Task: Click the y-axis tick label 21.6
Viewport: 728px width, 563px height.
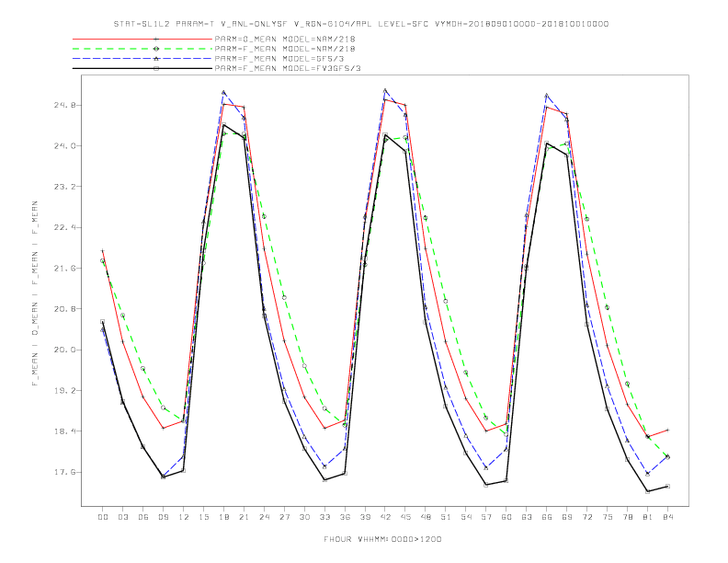Action: pos(63,269)
